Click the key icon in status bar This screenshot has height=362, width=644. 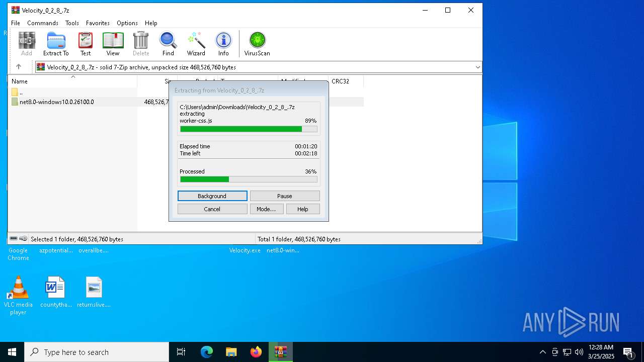(x=23, y=239)
